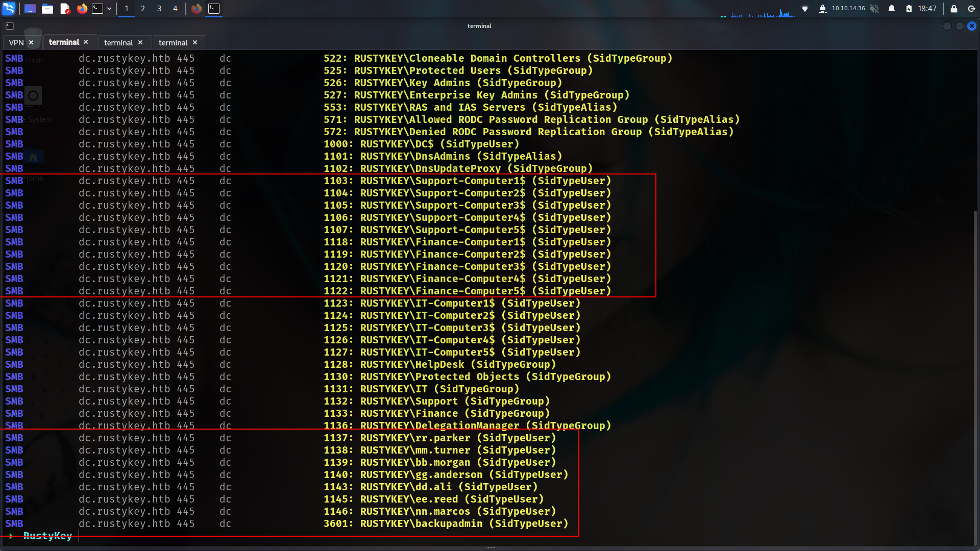Click the VPN IP address indicator

tap(848, 9)
